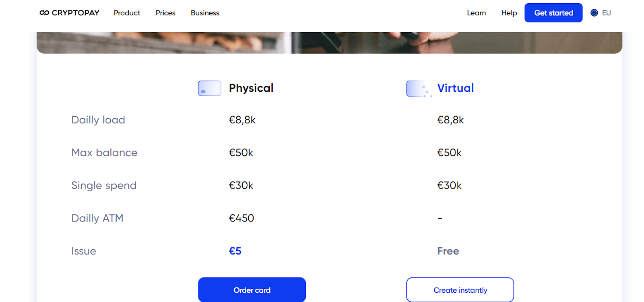Click the Cryptopay infinity logo icon
Viewport: 644px width, 302px height.
[x=44, y=13]
